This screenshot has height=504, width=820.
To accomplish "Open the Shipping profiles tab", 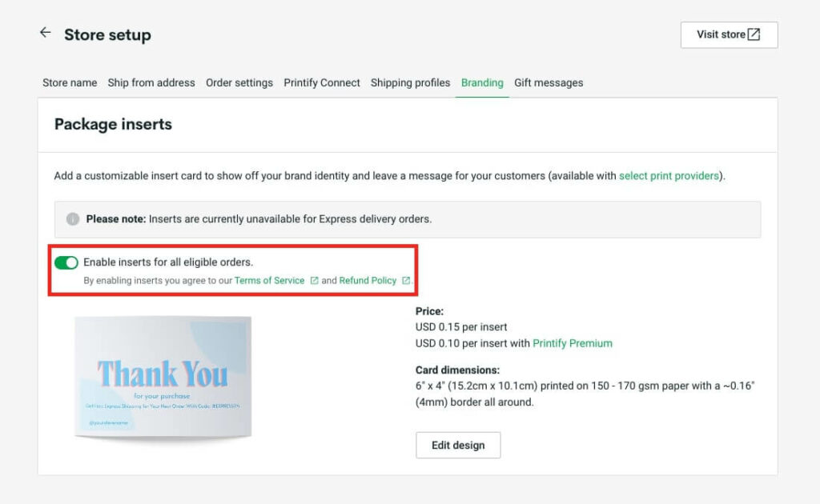I will coord(410,82).
